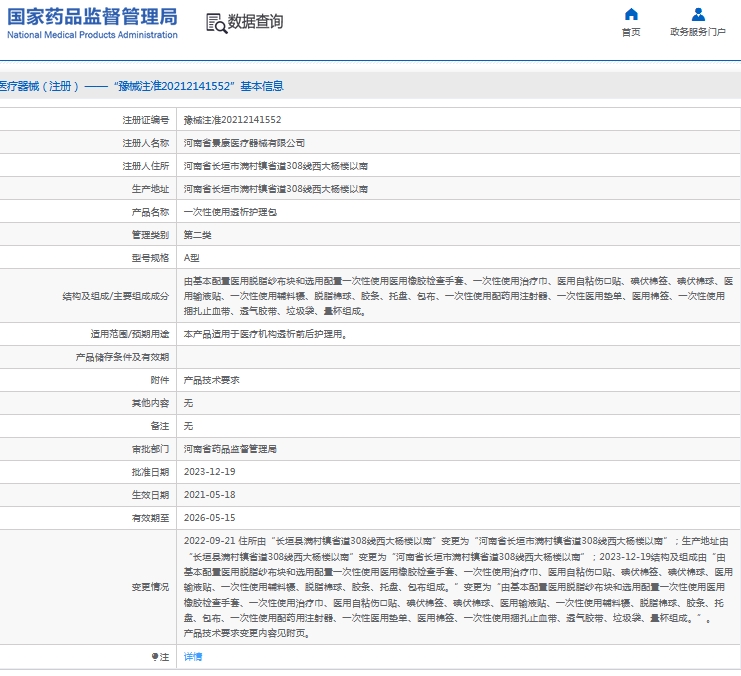Click the 无 value in 备注 row
The height and width of the screenshot is (676, 741).
click(x=188, y=426)
